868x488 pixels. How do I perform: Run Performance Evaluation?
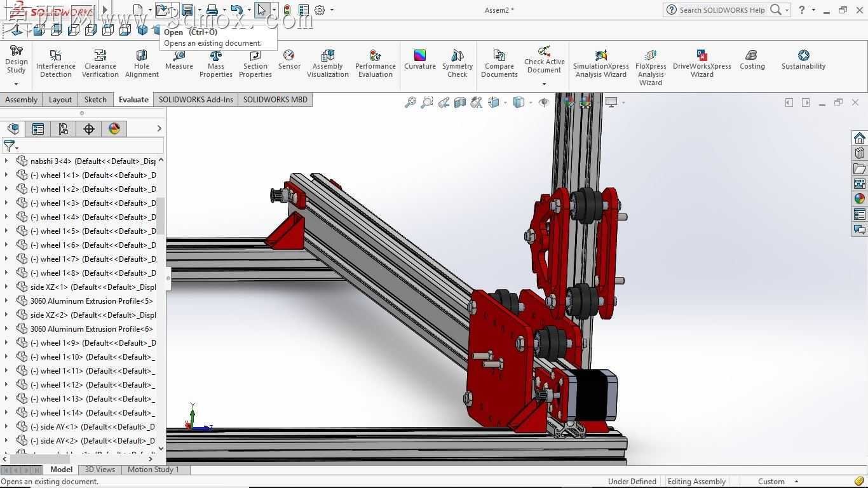point(376,64)
